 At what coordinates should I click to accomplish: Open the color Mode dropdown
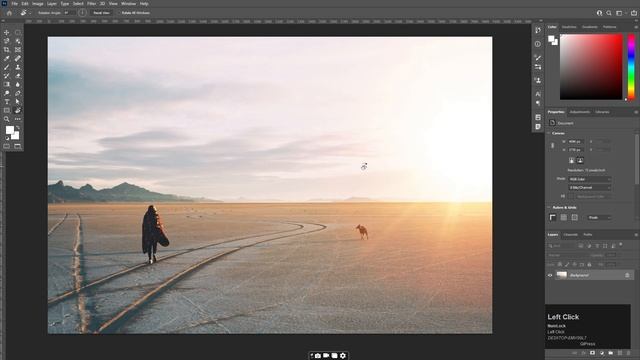click(590, 179)
